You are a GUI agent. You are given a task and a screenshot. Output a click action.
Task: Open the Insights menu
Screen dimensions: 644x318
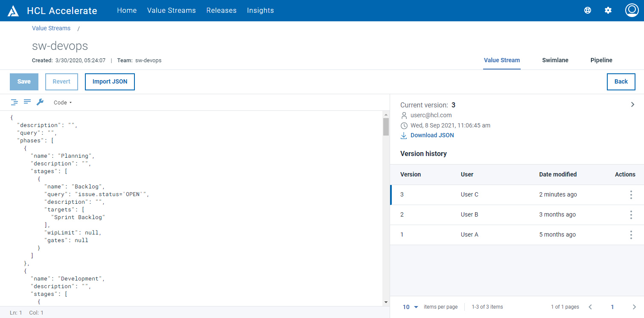pyautogui.click(x=260, y=11)
